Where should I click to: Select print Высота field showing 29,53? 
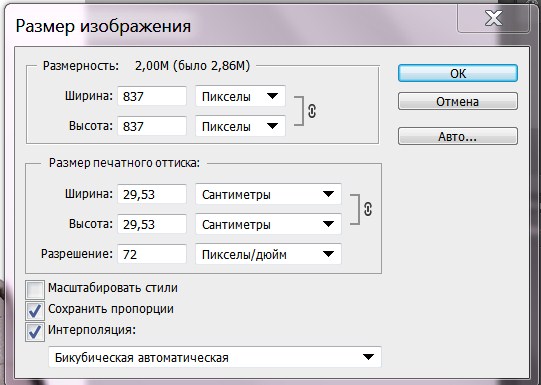[152, 224]
